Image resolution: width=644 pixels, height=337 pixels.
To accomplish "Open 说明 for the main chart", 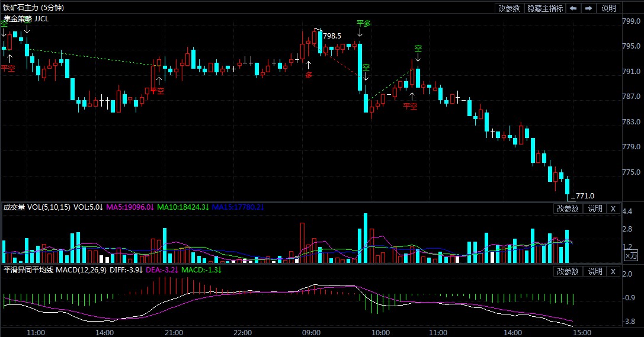I will pyautogui.click(x=608, y=8).
